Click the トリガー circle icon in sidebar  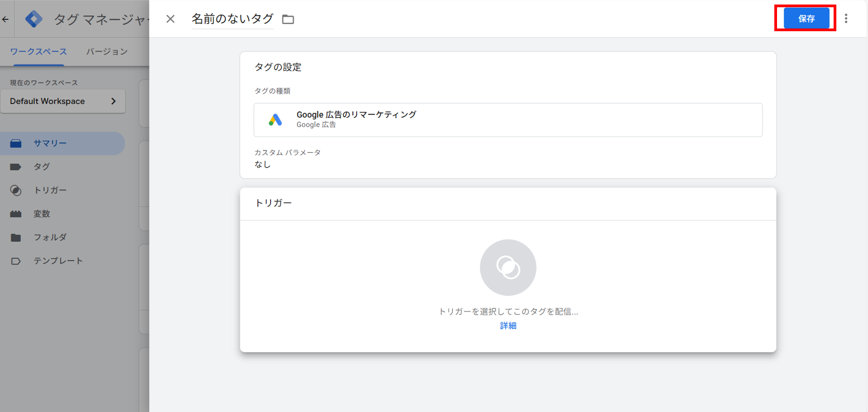pyautogui.click(x=16, y=190)
